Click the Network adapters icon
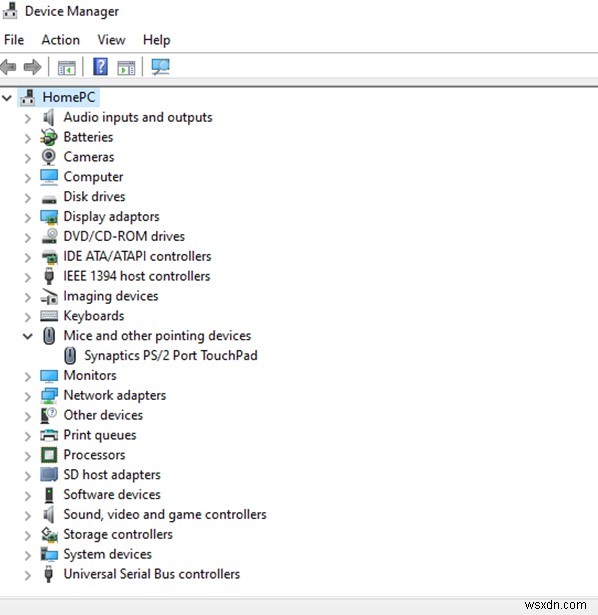This screenshot has width=598, height=615. pyautogui.click(x=49, y=395)
